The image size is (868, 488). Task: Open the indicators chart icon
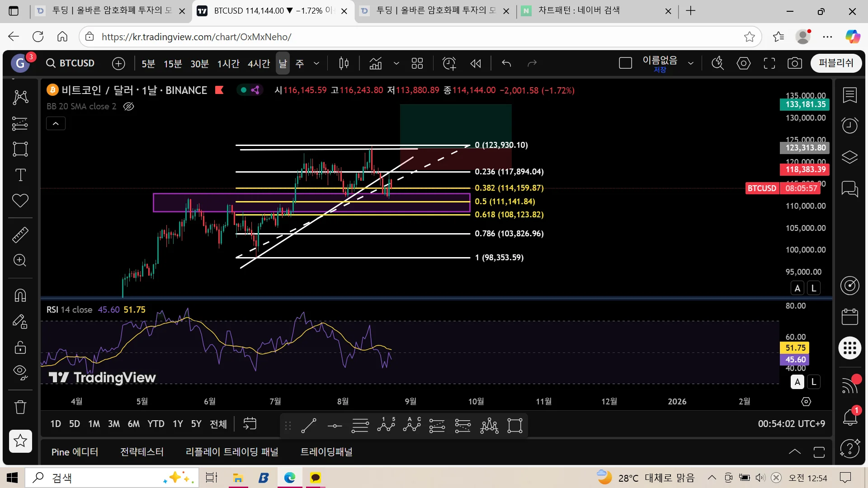pyautogui.click(x=375, y=63)
